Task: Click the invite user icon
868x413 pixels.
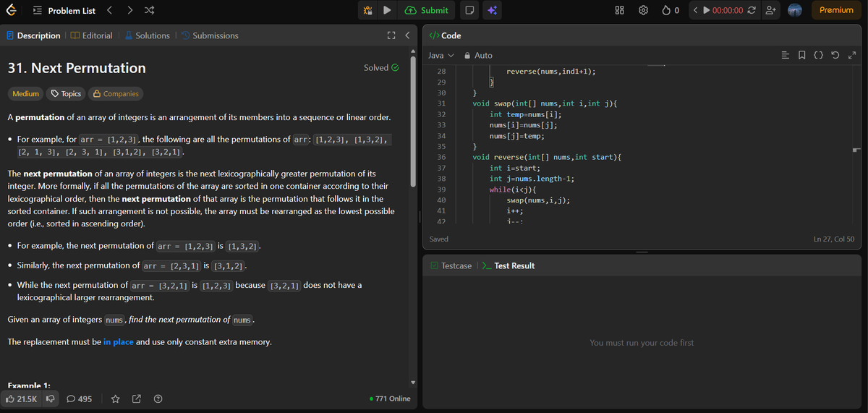Action: click(770, 11)
